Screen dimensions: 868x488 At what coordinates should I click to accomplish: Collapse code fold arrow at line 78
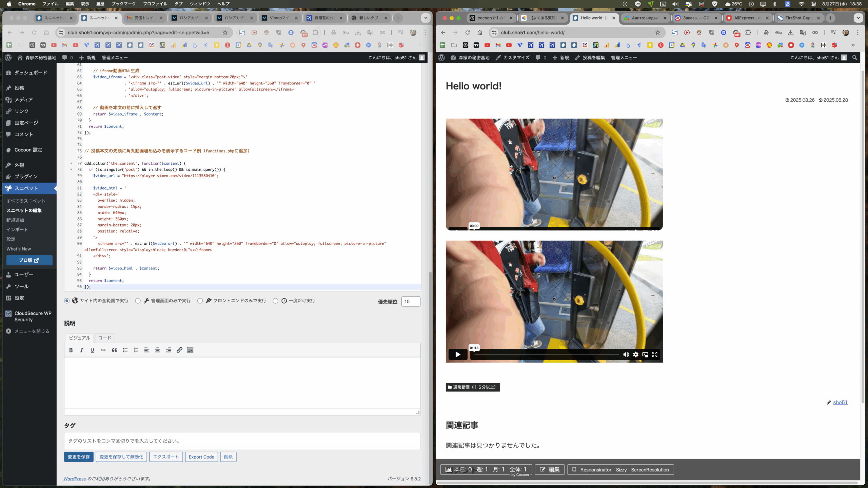[71, 169]
